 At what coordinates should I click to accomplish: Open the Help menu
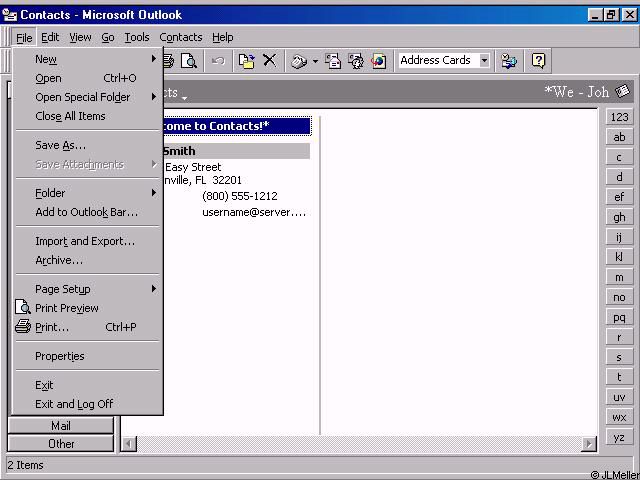(x=222, y=38)
